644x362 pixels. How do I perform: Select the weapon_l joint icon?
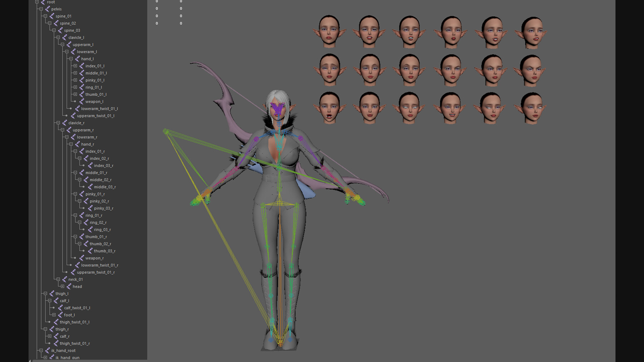point(82,101)
